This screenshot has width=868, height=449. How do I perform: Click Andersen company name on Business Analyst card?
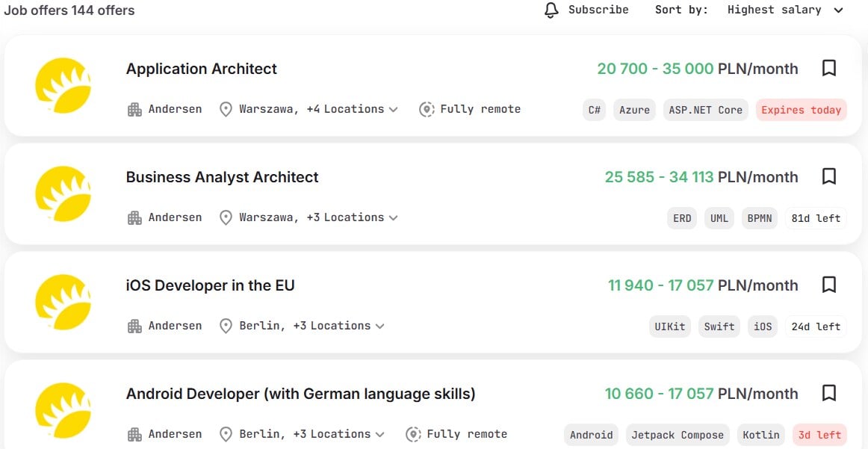[175, 217]
